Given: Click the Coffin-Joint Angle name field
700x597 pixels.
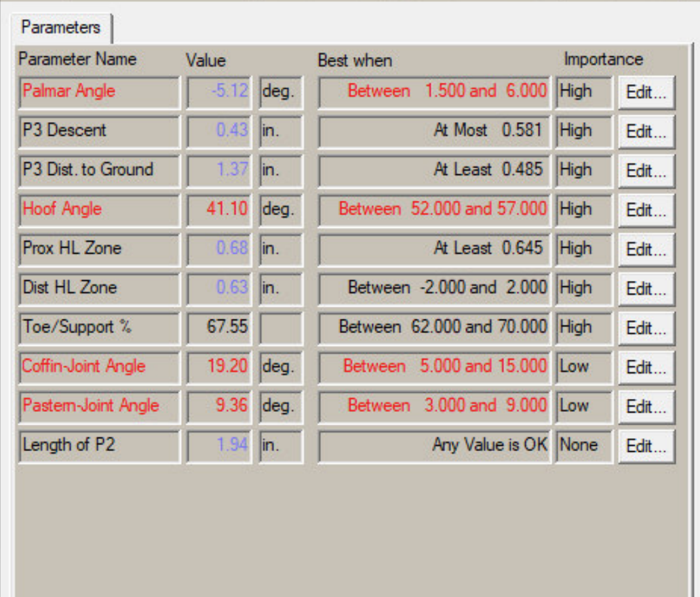Looking at the screenshot, I should [x=99, y=367].
